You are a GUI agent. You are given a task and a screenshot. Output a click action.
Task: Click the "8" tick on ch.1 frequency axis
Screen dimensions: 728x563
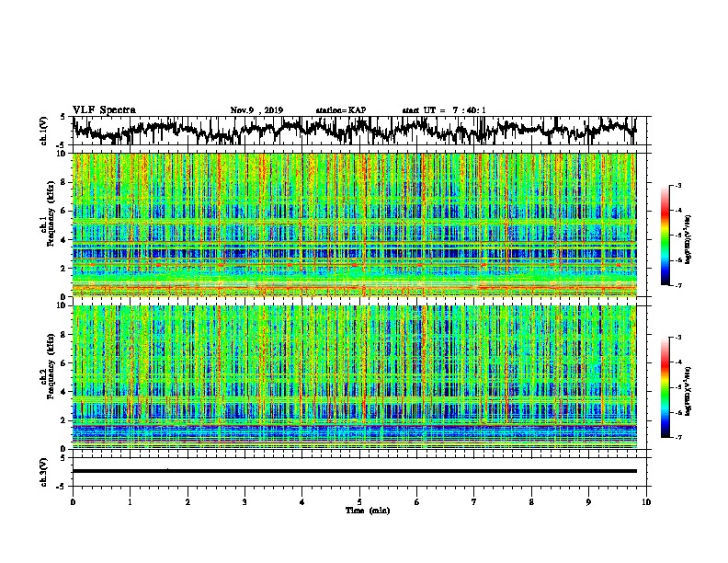tap(64, 182)
